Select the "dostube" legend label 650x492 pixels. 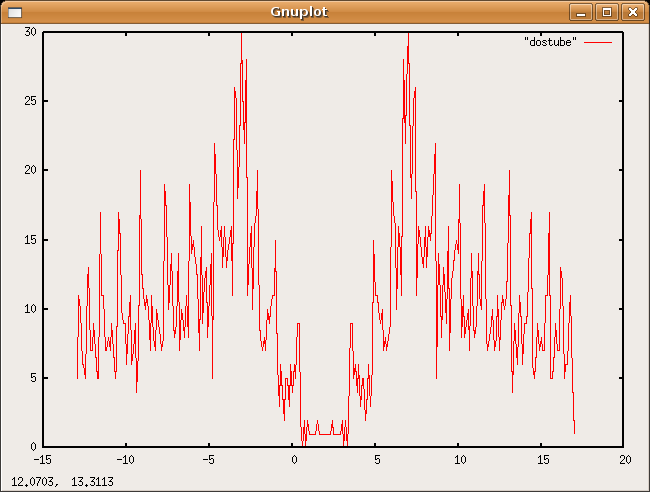pyautogui.click(x=551, y=41)
